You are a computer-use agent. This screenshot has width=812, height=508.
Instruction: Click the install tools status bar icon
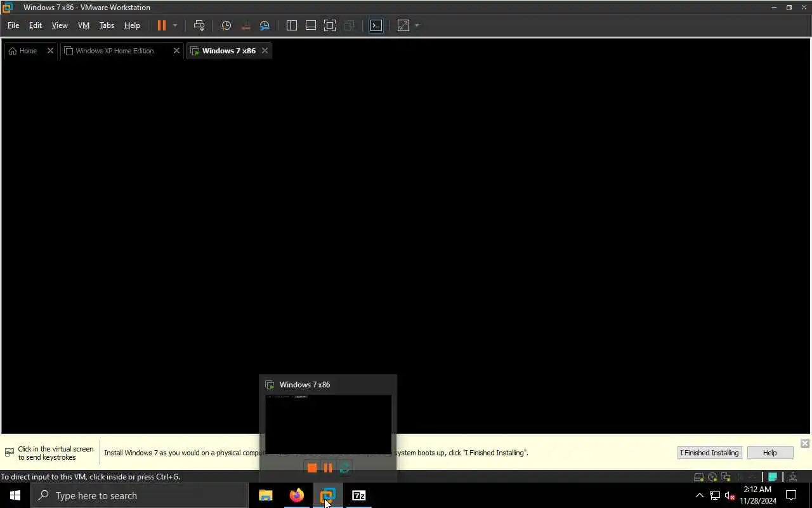793,477
